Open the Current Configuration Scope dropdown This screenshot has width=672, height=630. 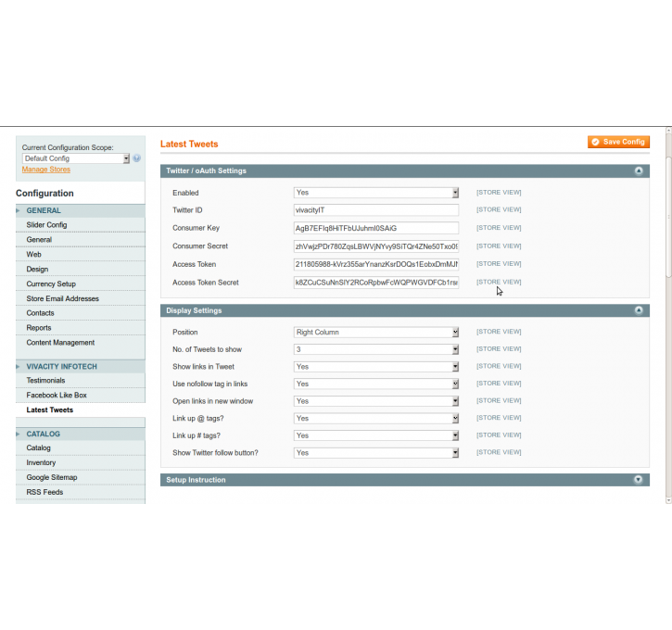(76, 158)
